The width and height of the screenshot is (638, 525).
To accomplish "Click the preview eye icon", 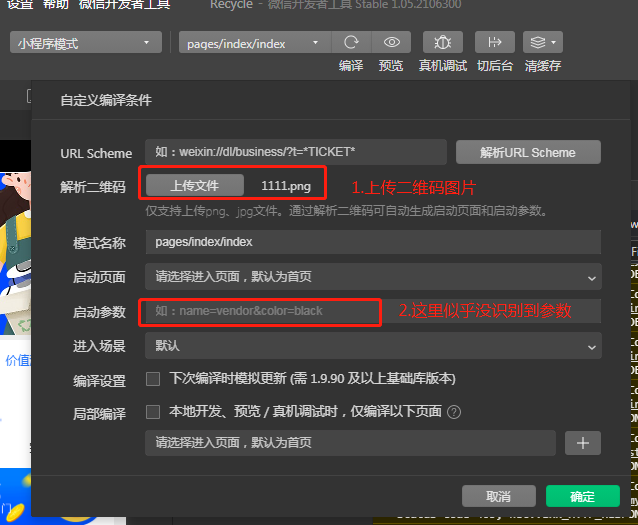I will click(391, 42).
